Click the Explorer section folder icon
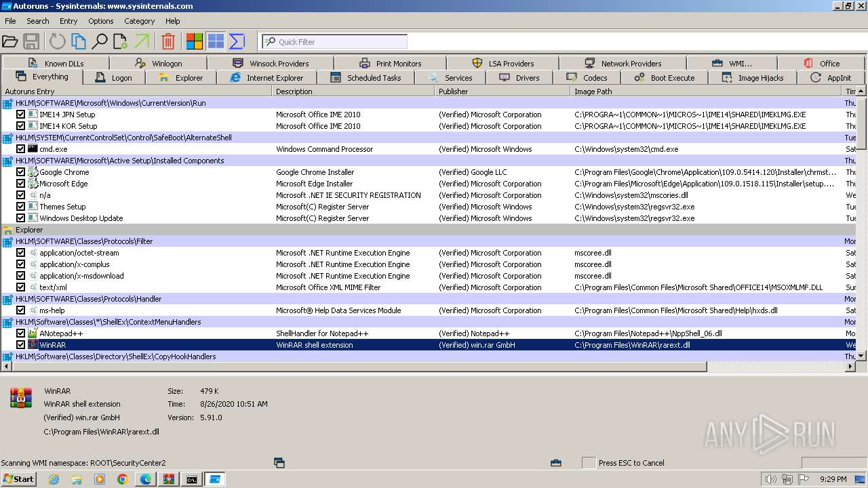The width and height of the screenshot is (868, 488). [x=7, y=230]
